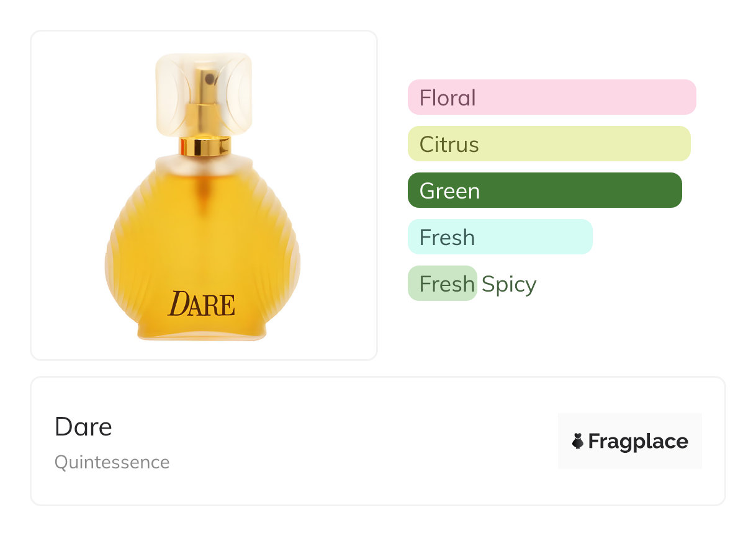Click the frosted square bottle cap

point(204,94)
